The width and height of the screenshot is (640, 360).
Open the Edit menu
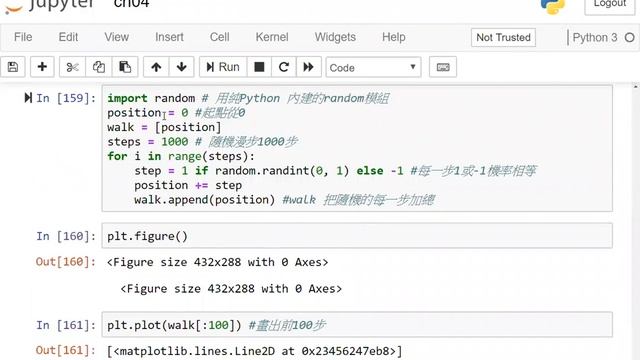pyautogui.click(x=68, y=37)
